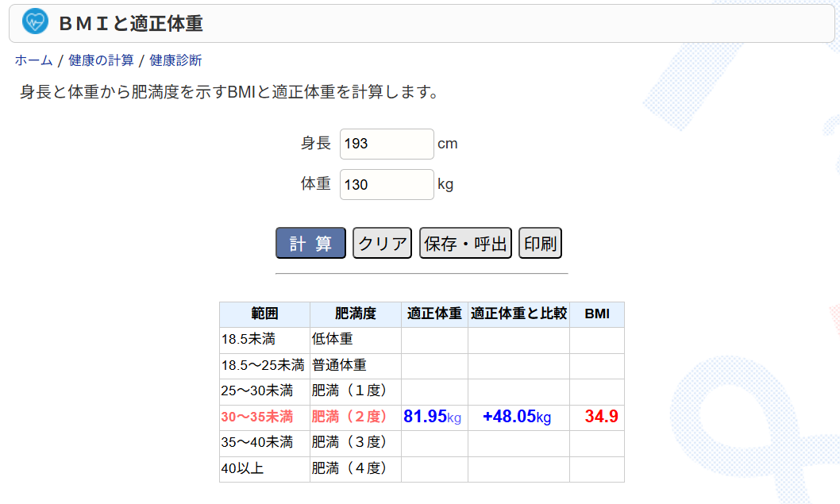Click the 適正体重と比較 column header

[518, 314]
